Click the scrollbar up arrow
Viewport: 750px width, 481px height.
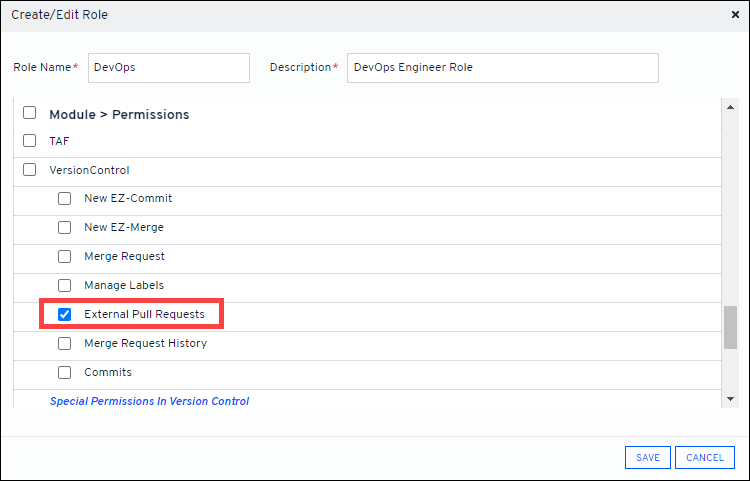pyautogui.click(x=730, y=106)
